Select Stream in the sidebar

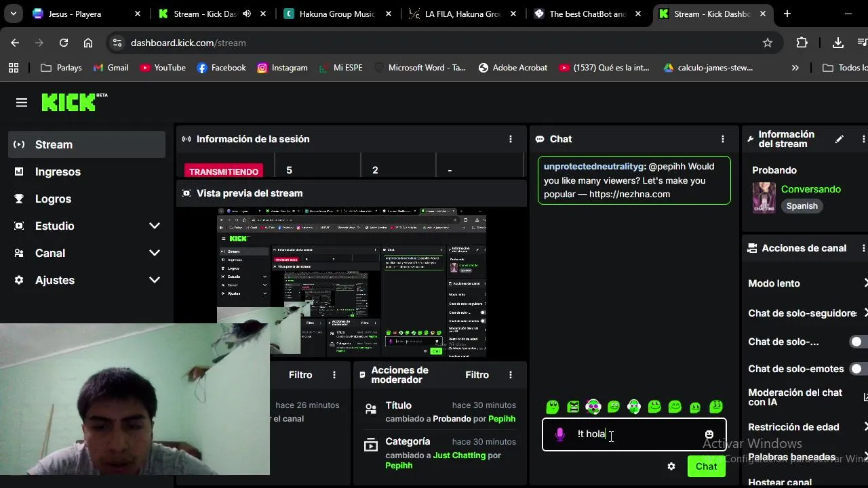[x=87, y=144]
